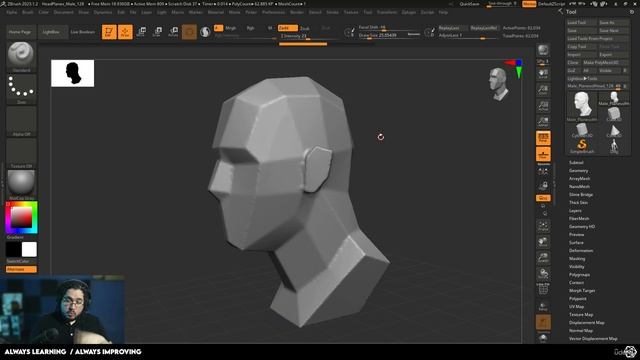Select the Rotate transform tool in top shelf
The image size is (640, 360).
tap(173, 32)
